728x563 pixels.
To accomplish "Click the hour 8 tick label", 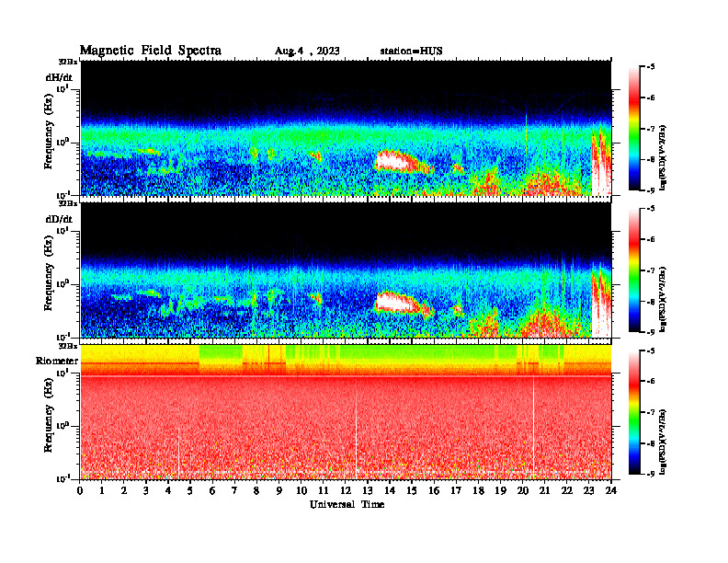I will point(256,490).
